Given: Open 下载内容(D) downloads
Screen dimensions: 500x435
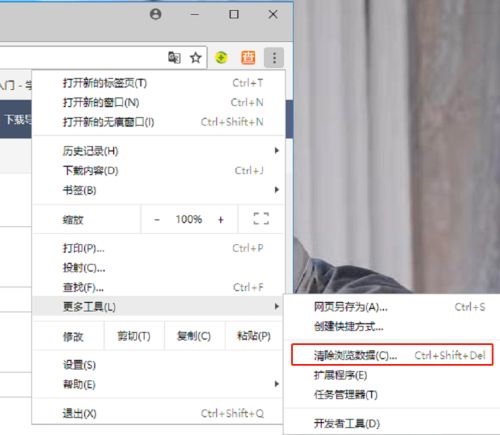Looking at the screenshot, I should 159,171.
